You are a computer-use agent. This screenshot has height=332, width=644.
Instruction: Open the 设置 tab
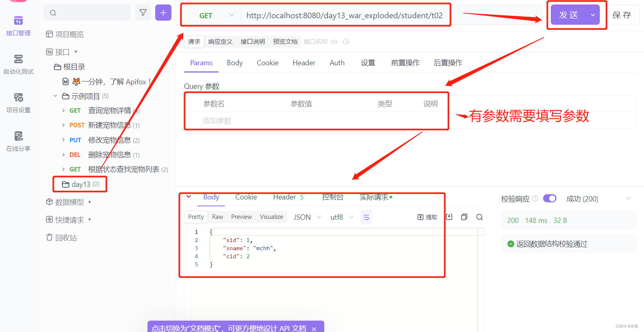coord(368,63)
